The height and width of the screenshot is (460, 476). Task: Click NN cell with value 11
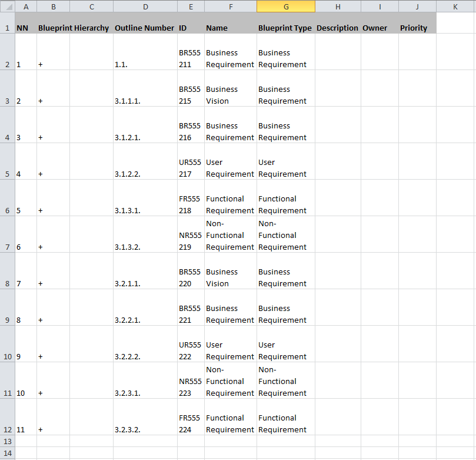(26, 417)
